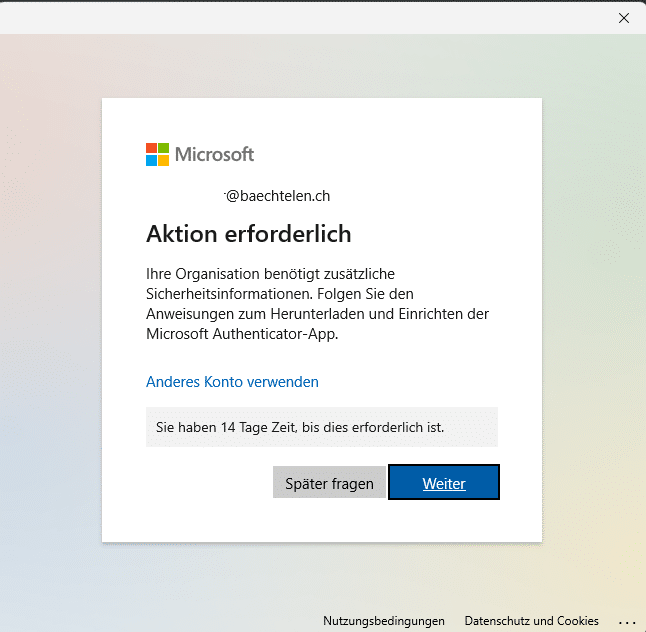646x632 pixels.
Task: Open Datenschutz und Cookies link
Action: (x=531, y=621)
